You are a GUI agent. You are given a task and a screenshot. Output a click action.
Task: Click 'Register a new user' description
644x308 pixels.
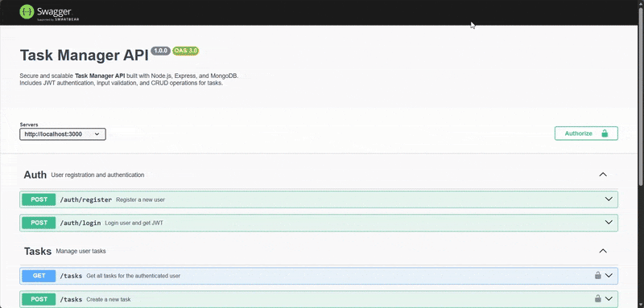pyautogui.click(x=140, y=199)
